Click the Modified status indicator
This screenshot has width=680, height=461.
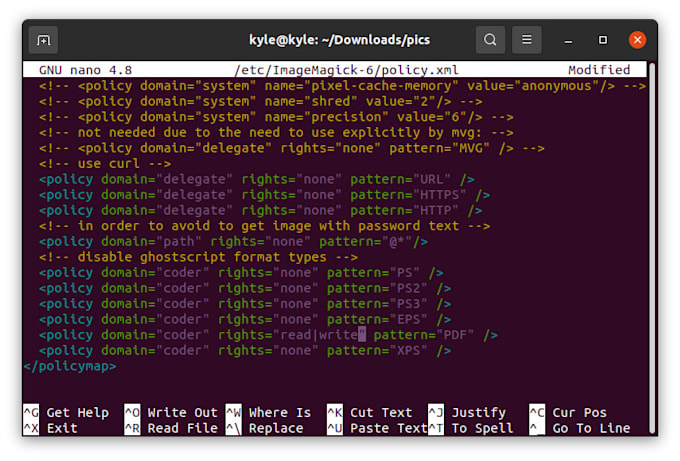click(599, 70)
